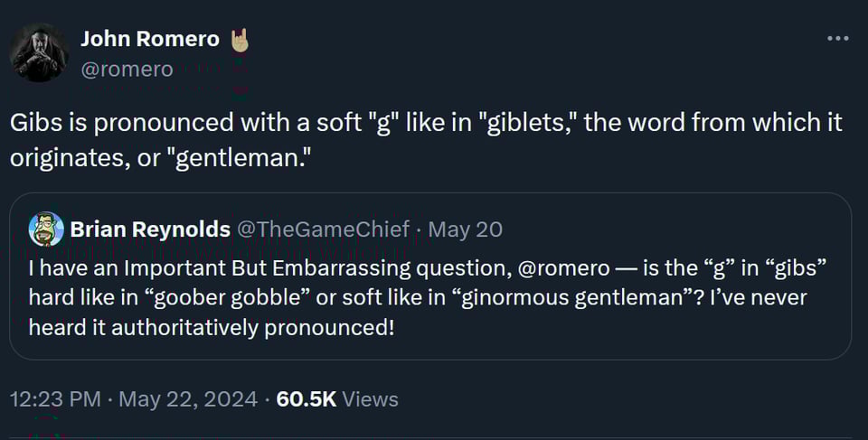Click the main tweet's first line about Gibs
868x440 pixels.
tap(425, 122)
